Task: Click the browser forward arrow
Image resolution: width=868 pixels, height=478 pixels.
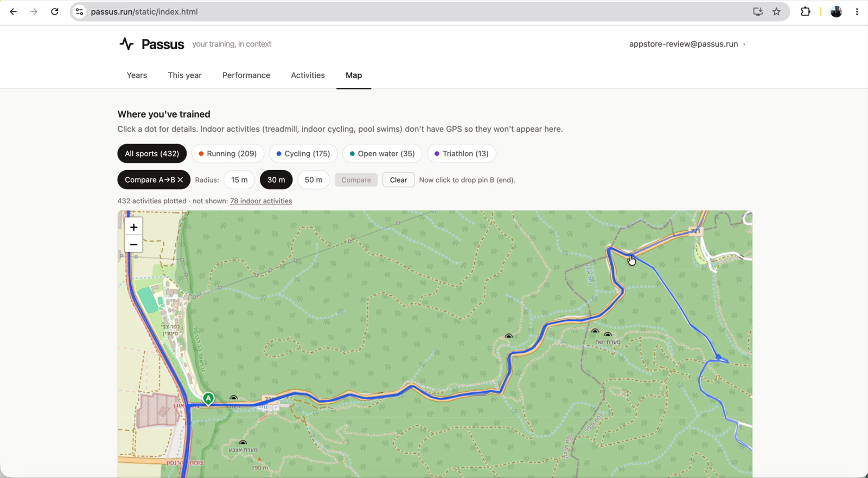Action: 34,11
